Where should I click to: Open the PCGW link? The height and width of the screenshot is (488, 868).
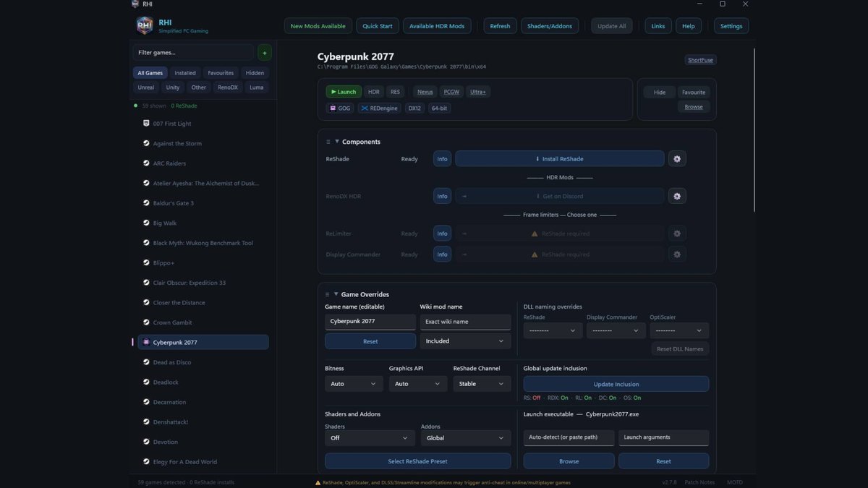(x=451, y=92)
